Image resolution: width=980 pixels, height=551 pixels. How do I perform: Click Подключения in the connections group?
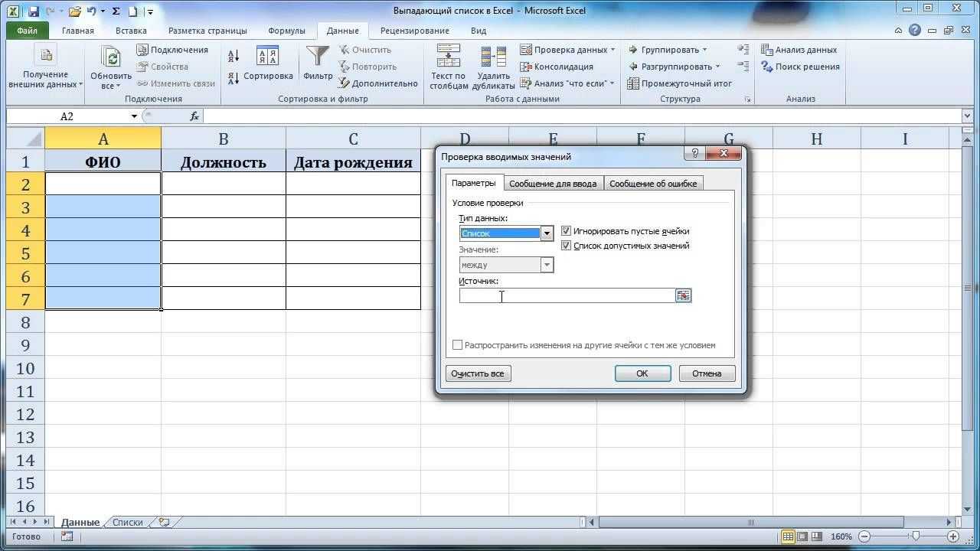pyautogui.click(x=172, y=50)
